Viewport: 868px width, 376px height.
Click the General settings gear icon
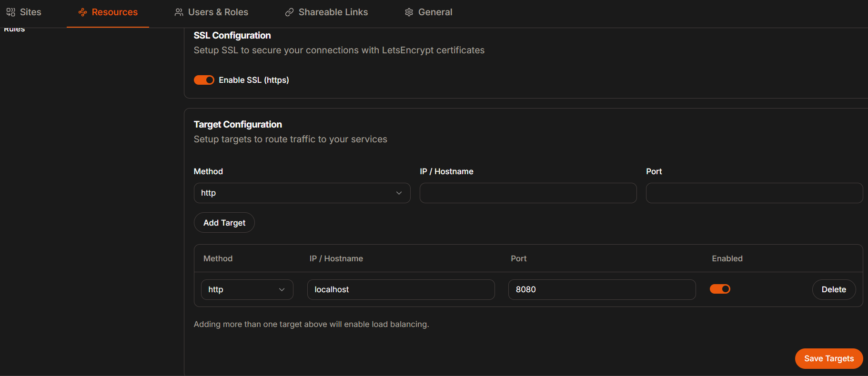(x=409, y=12)
